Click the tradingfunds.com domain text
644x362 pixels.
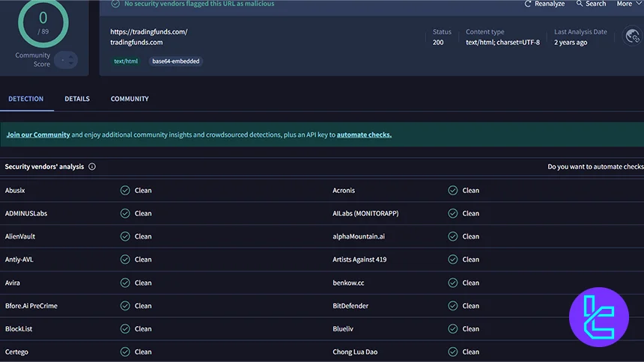tap(136, 43)
